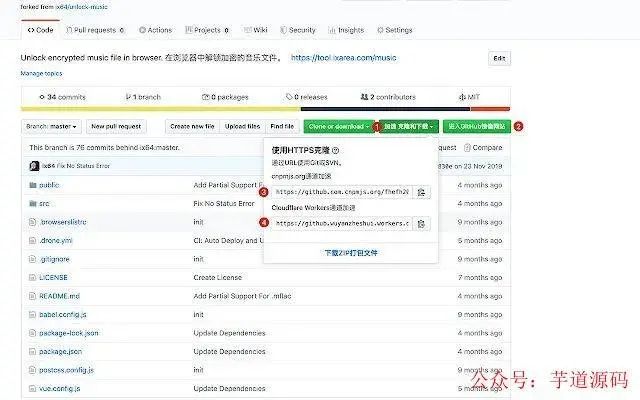Open the public folder

(49, 185)
